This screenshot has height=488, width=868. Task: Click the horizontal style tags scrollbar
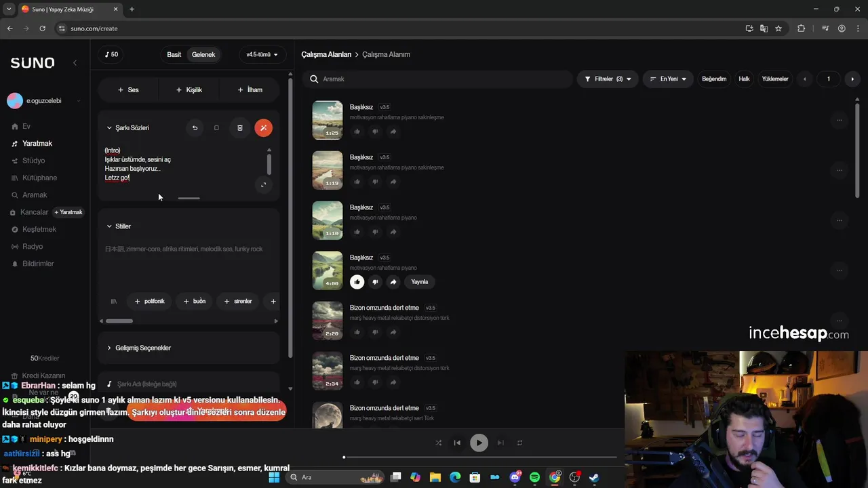click(119, 321)
